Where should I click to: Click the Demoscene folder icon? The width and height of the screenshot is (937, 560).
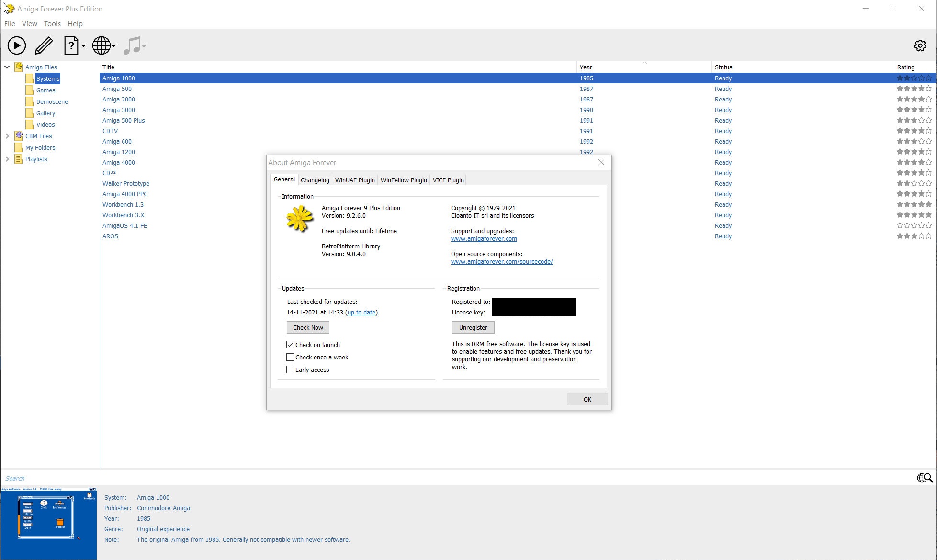coord(30,101)
